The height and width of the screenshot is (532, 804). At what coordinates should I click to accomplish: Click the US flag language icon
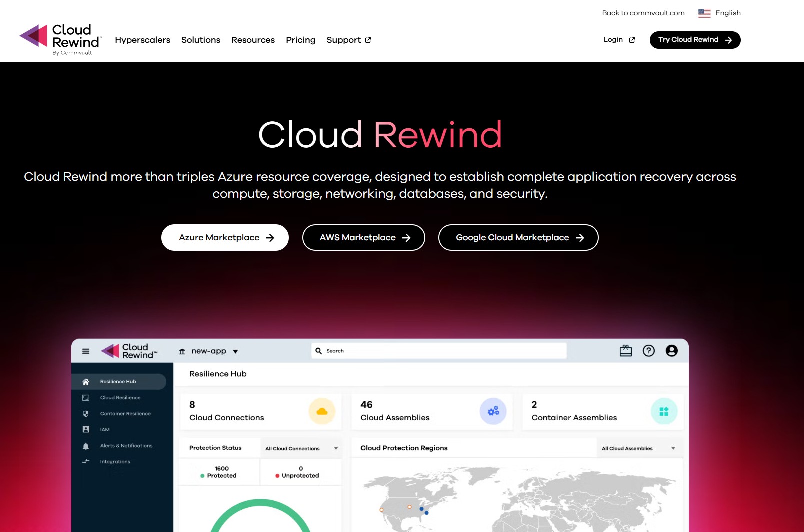coord(704,13)
